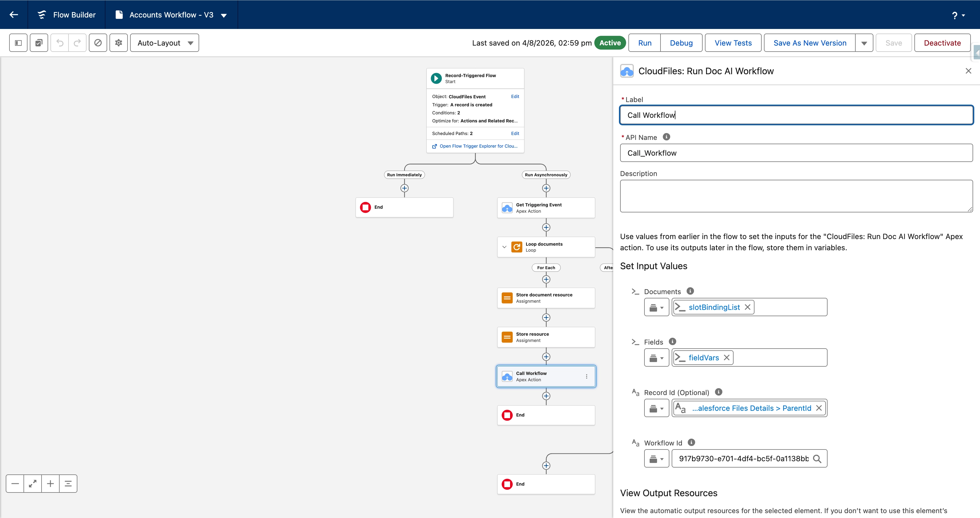The image size is (980, 518).
Task: Click the Record-Triggered Flow start play icon
Action: coord(436,78)
